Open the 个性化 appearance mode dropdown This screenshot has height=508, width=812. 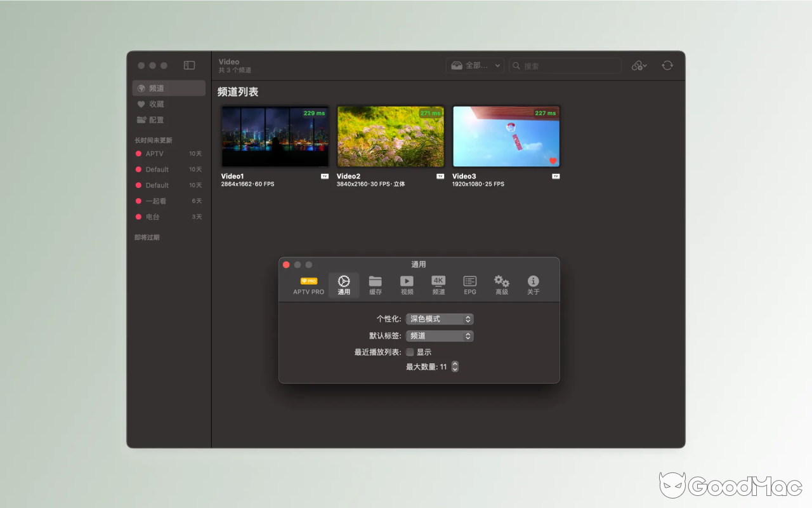439,318
